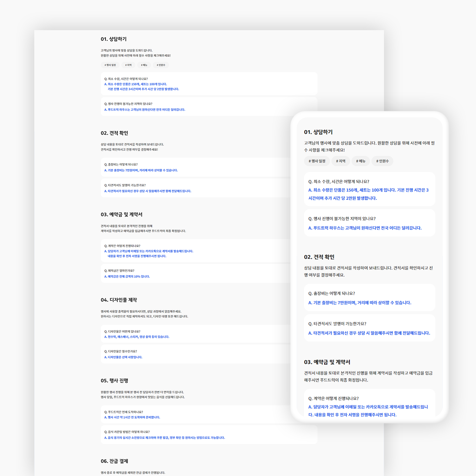Click question '예약금은 얼마인가요?'
This screenshot has height=476, width=476.
[x=119, y=271]
